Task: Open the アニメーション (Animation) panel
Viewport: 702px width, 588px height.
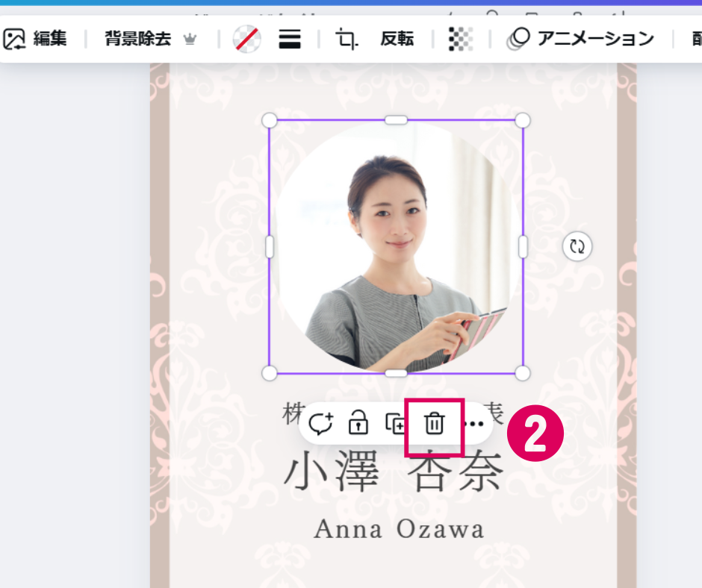Action: point(580,39)
